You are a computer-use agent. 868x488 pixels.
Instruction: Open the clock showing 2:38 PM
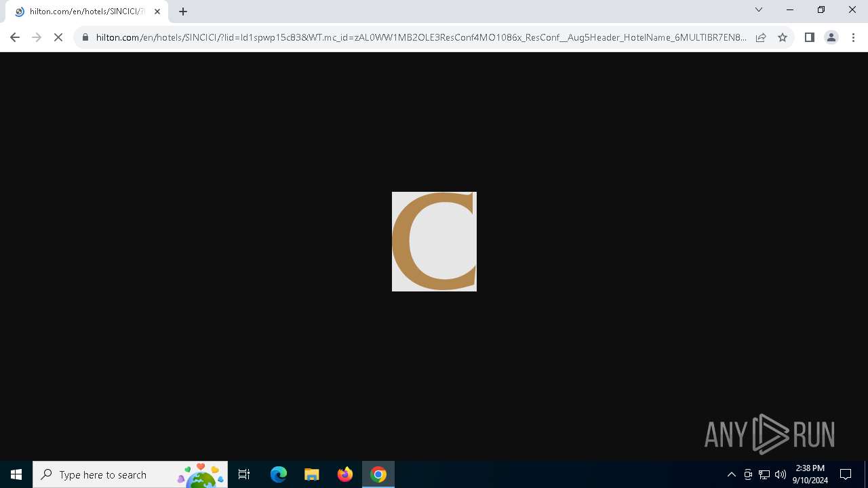pyautogui.click(x=810, y=474)
